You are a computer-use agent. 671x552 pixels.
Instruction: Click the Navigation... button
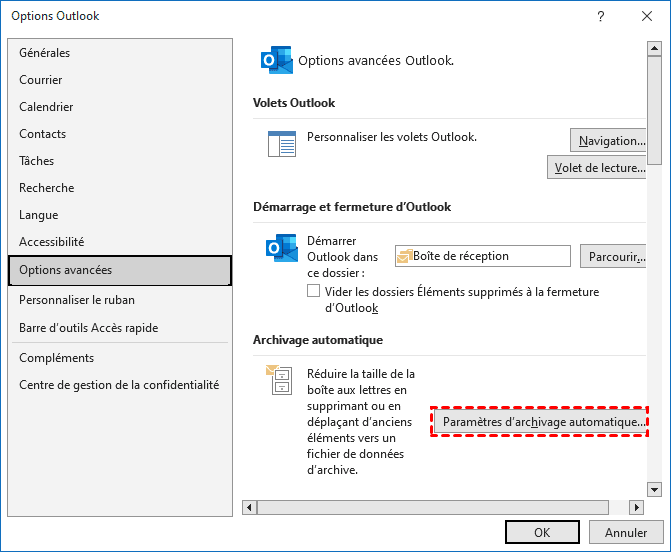[608, 140]
